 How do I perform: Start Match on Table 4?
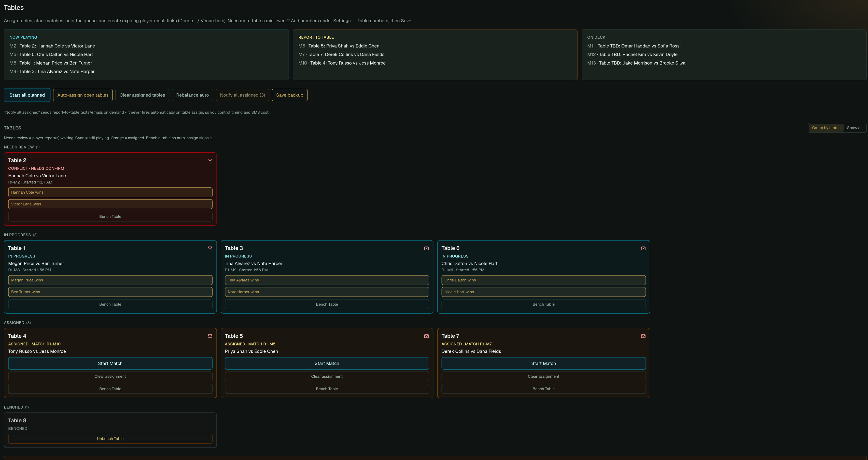click(110, 363)
